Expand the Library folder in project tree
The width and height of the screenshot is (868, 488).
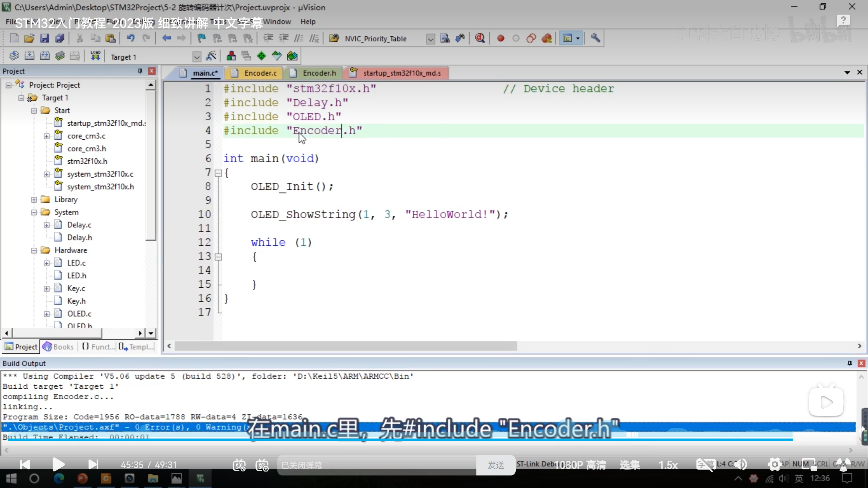point(34,200)
